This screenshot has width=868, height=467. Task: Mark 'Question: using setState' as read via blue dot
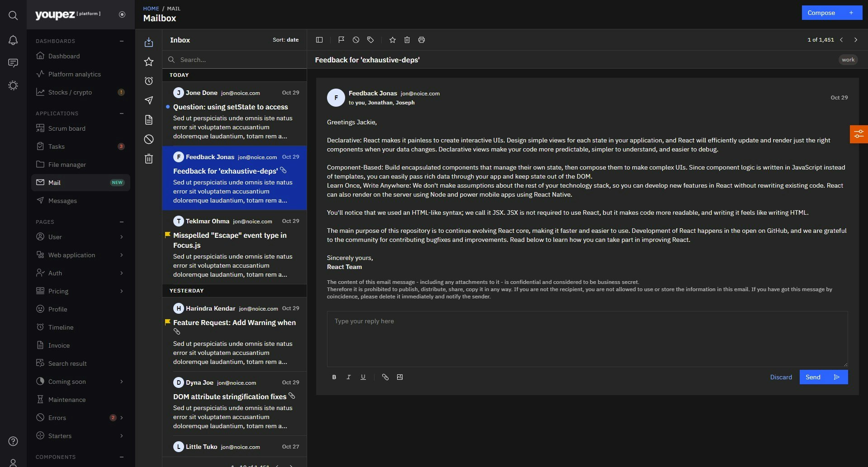167,107
